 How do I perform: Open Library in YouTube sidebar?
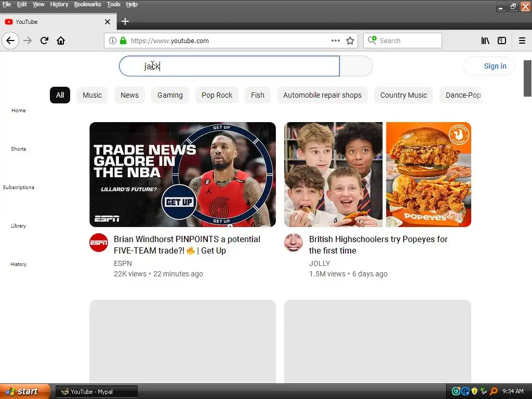(18, 225)
